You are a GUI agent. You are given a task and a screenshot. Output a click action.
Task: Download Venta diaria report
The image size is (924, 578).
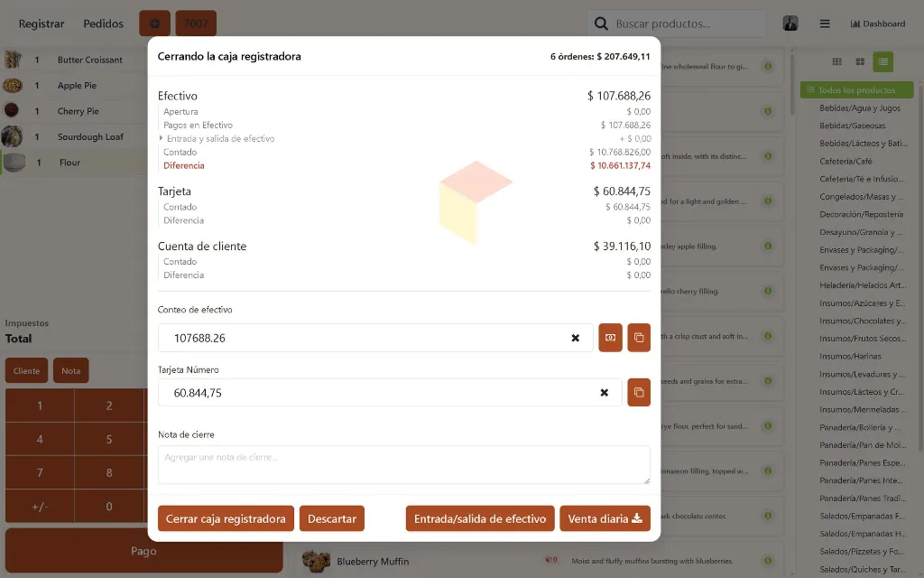click(605, 518)
